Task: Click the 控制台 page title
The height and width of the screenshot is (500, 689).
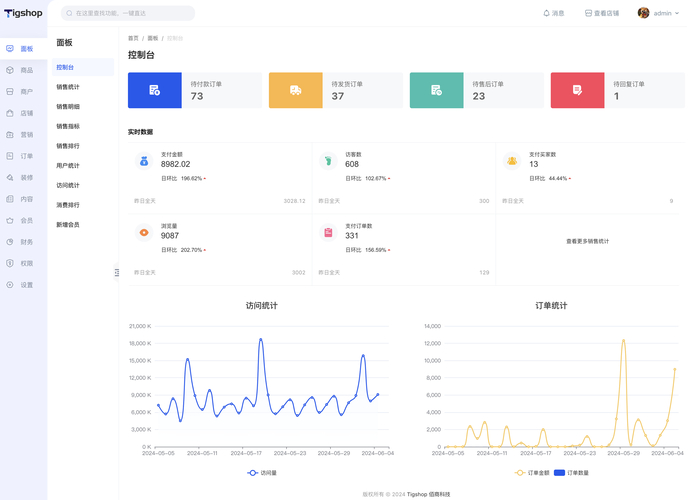Action: [x=141, y=55]
